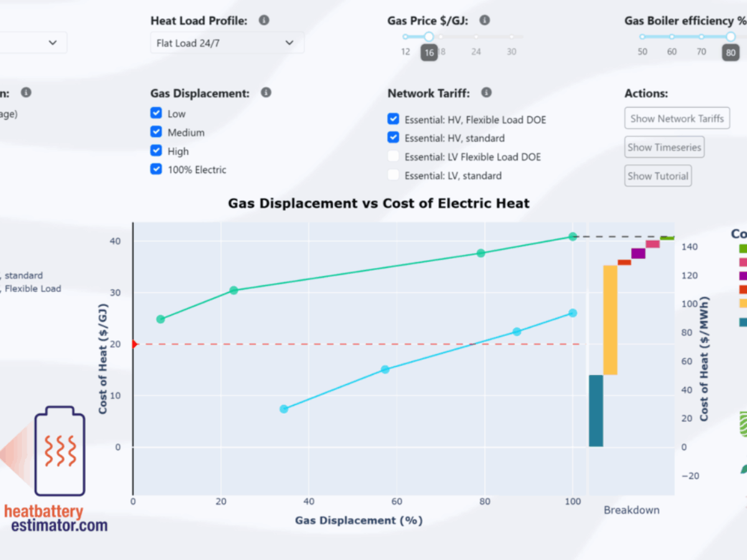The image size is (747, 560).
Task: Click the teal bar in Breakdown chart
Action: pyautogui.click(x=596, y=411)
